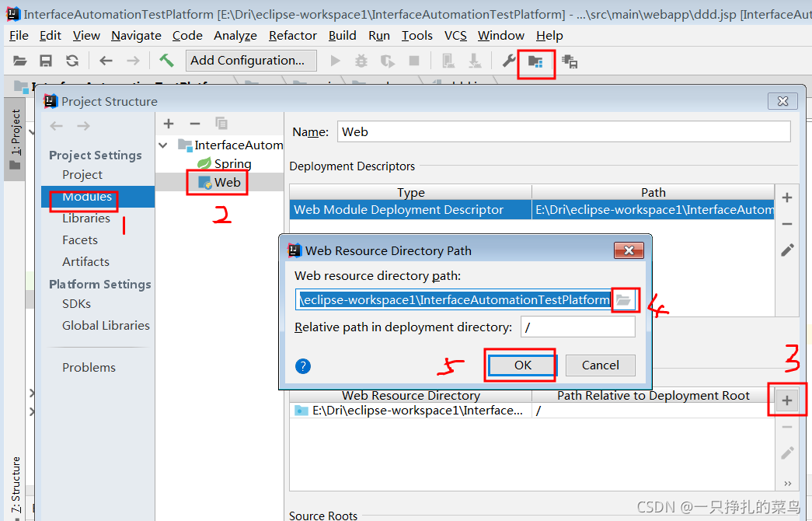Click the Forward navigation arrow in main toolbar
The width and height of the screenshot is (812, 521).
133,61
